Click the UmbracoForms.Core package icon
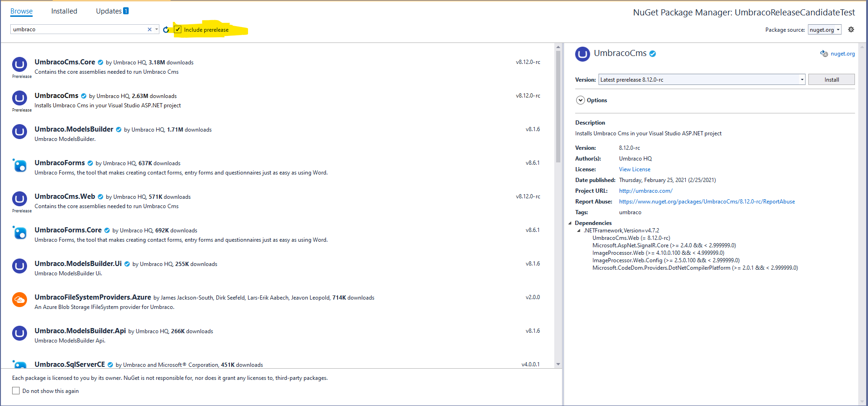 point(20,232)
